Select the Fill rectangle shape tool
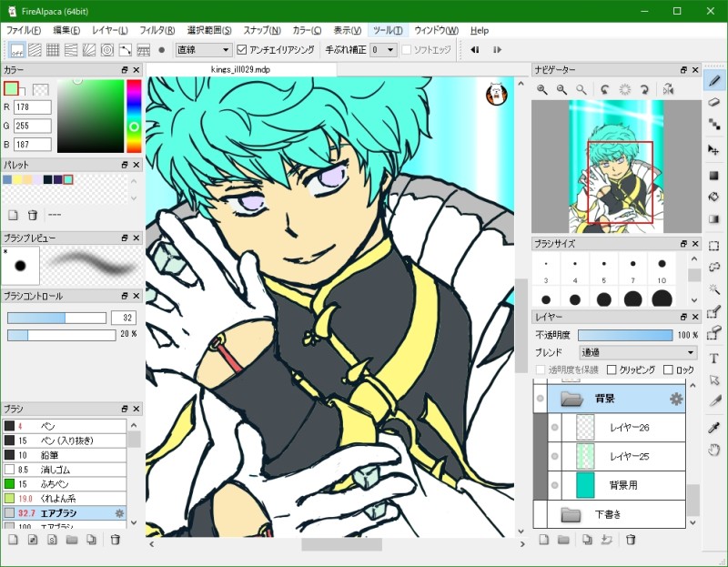 pos(714,175)
